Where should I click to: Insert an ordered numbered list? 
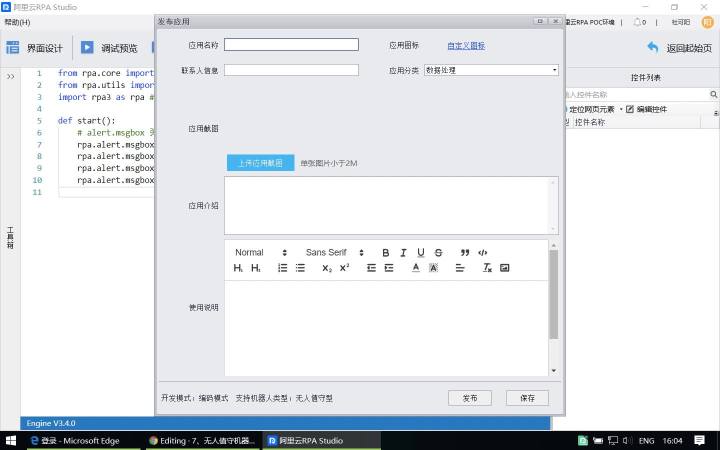coord(282,268)
